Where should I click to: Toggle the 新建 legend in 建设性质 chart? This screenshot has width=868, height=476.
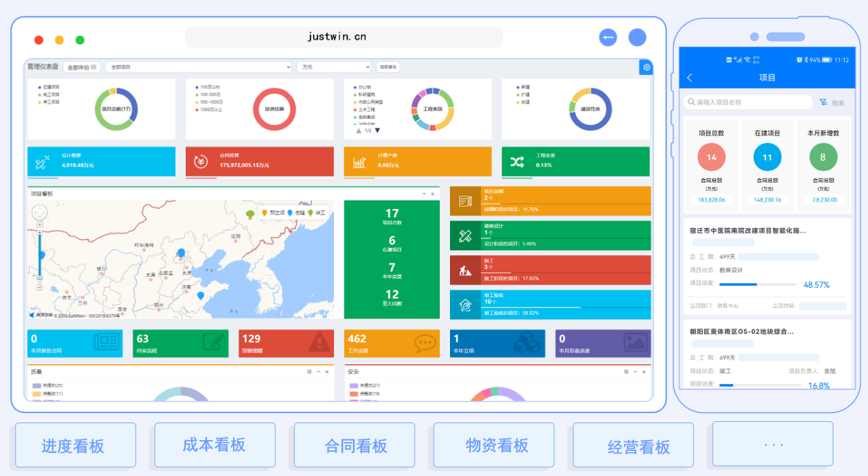(524, 87)
